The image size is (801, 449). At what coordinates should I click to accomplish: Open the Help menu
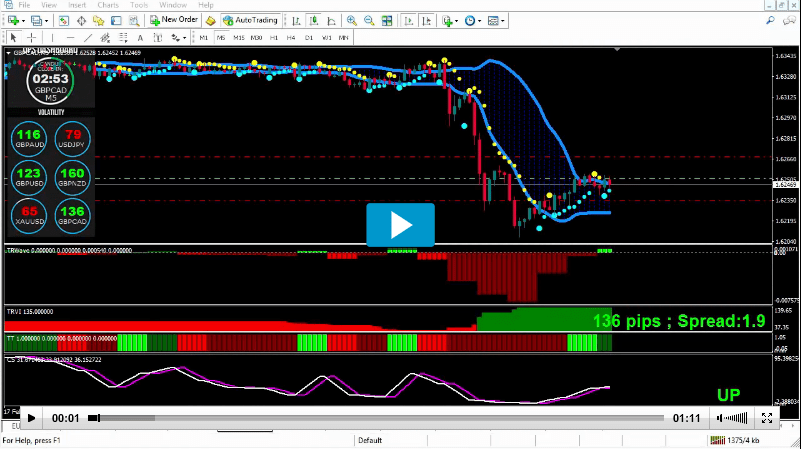point(206,5)
